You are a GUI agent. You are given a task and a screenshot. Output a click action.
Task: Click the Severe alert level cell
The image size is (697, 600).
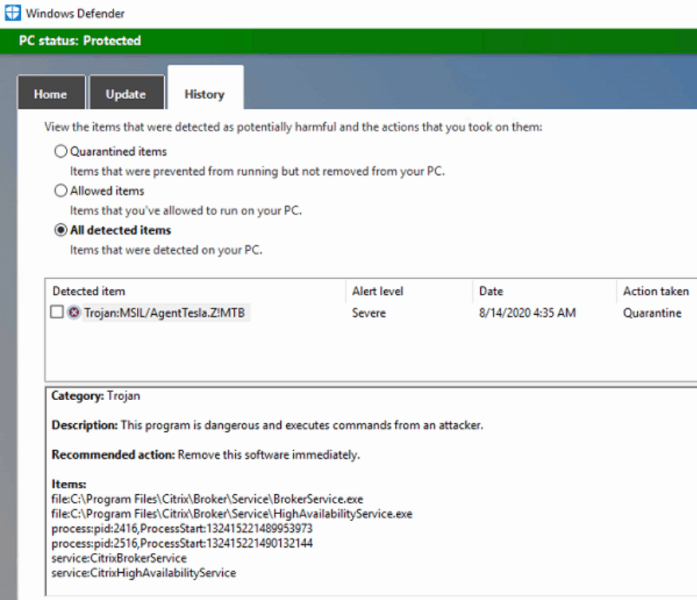(x=369, y=313)
